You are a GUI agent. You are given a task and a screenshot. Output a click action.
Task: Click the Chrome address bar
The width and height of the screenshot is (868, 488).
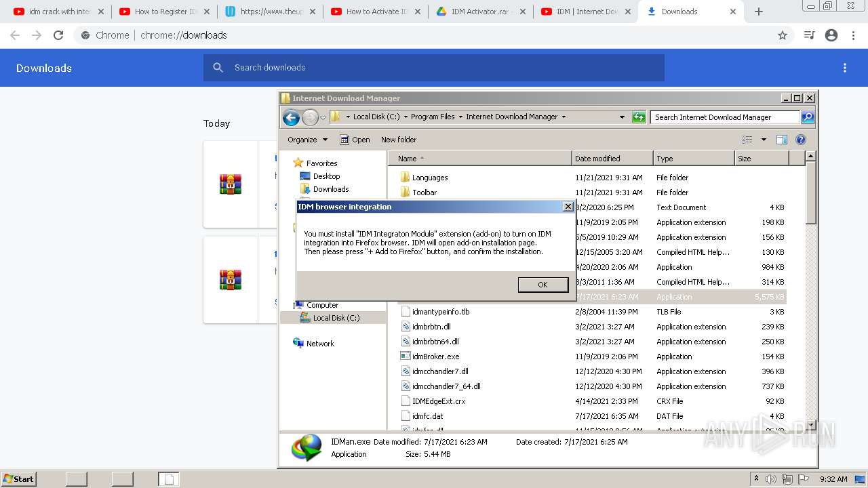[x=433, y=35]
